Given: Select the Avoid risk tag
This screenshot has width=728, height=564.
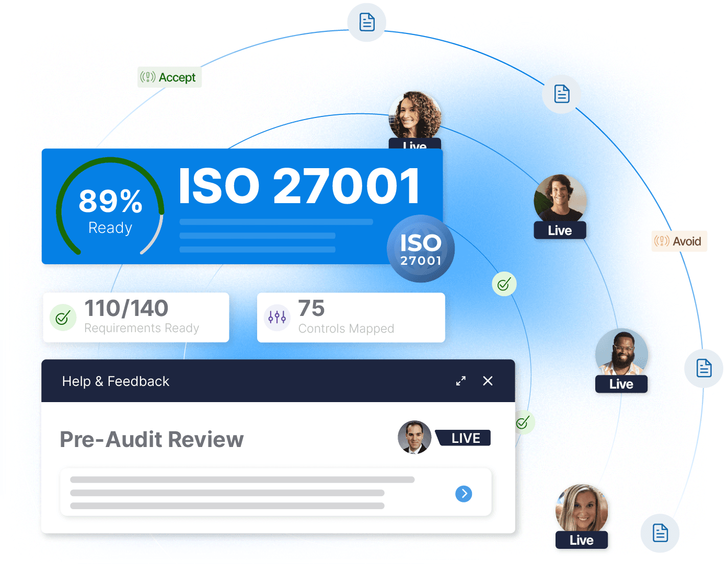Looking at the screenshot, I should [x=679, y=241].
